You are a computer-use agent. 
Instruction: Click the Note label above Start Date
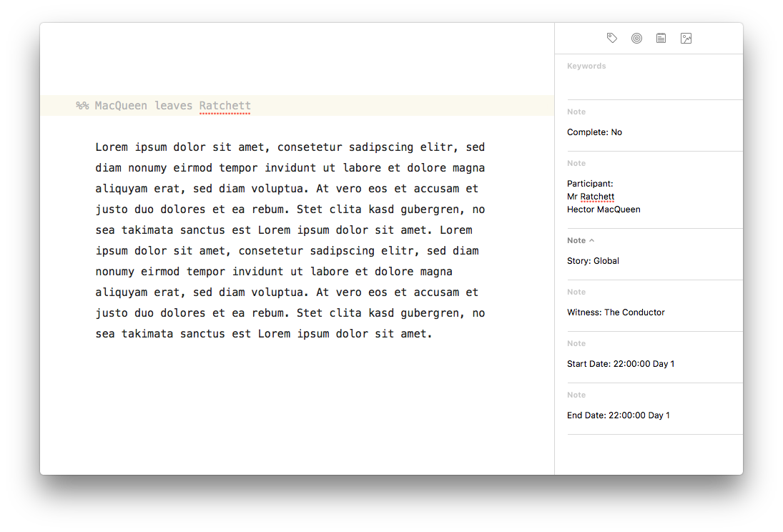[576, 344]
